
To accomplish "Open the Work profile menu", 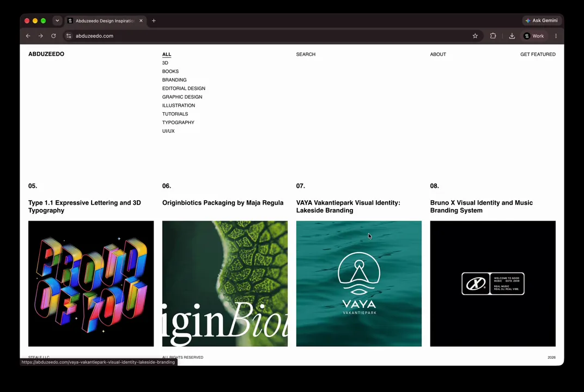I will click(534, 36).
